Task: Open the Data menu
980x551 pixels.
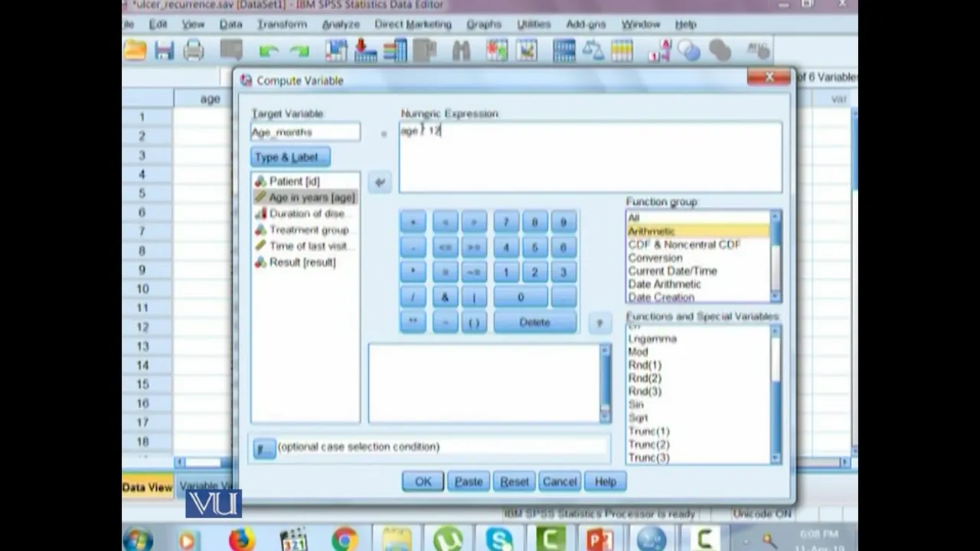Action: click(x=230, y=24)
